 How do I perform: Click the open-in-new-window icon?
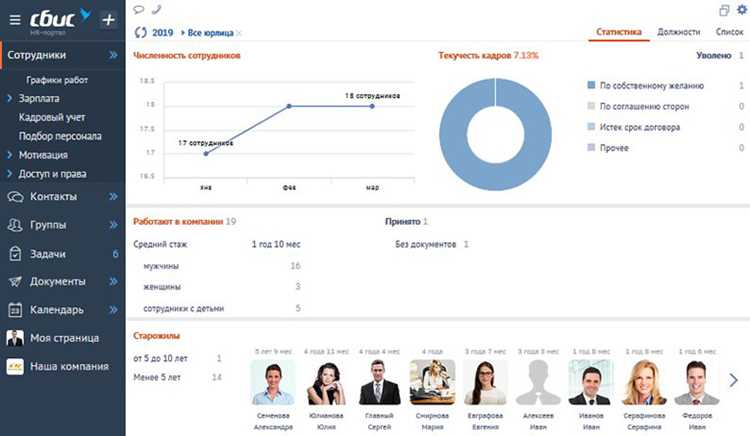[724, 10]
